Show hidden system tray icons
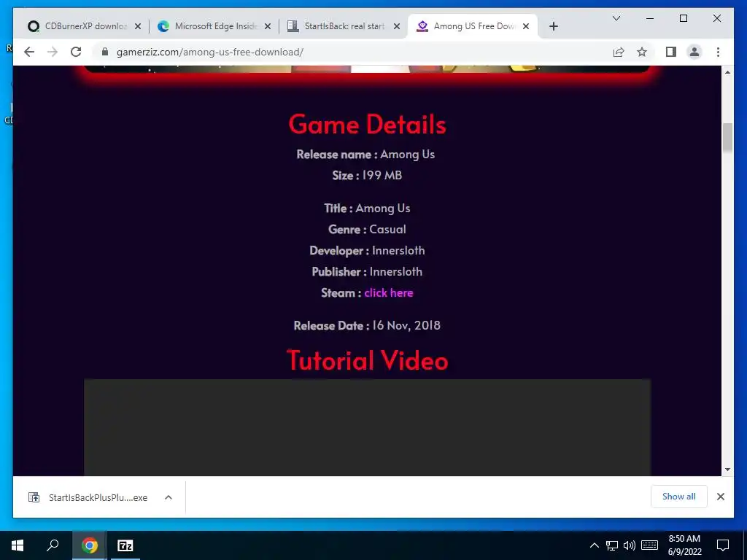The height and width of the screenshot is (560, 747). [594, 545]
